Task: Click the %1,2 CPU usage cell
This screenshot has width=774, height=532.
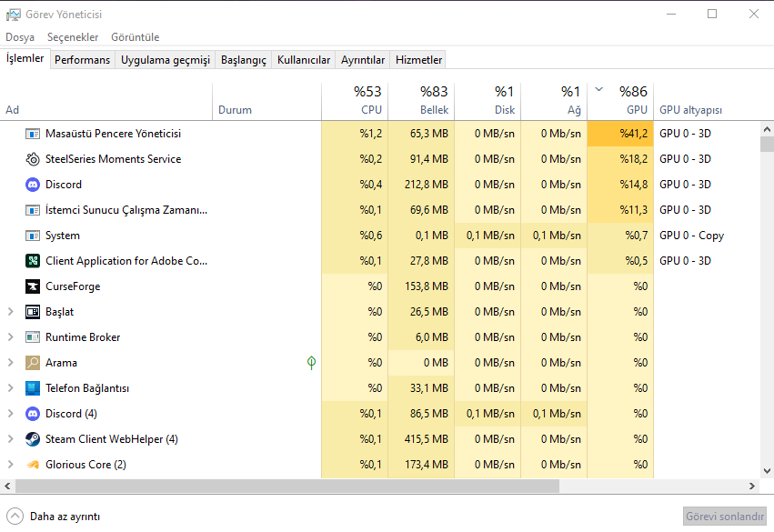Action: (x=355, y=134)
